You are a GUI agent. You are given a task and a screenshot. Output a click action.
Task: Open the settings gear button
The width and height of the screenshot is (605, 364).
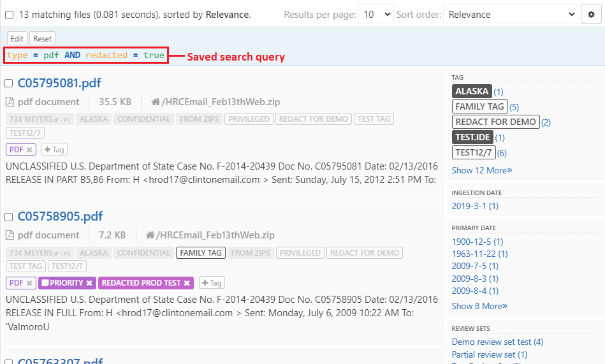(591, 15)
